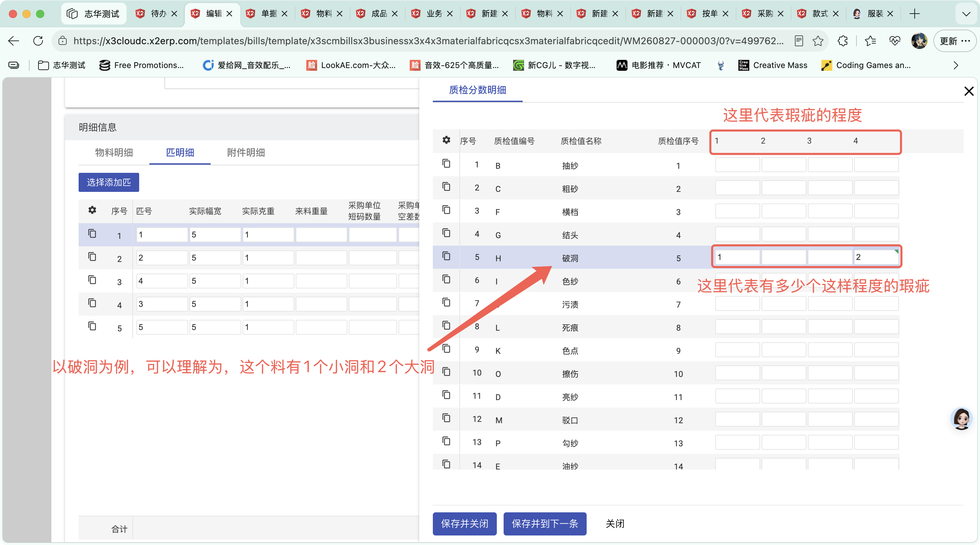
Task: Click the gear icon in 质检分数明细 table header
Action: pyautogui.click(x=446, y=140)
